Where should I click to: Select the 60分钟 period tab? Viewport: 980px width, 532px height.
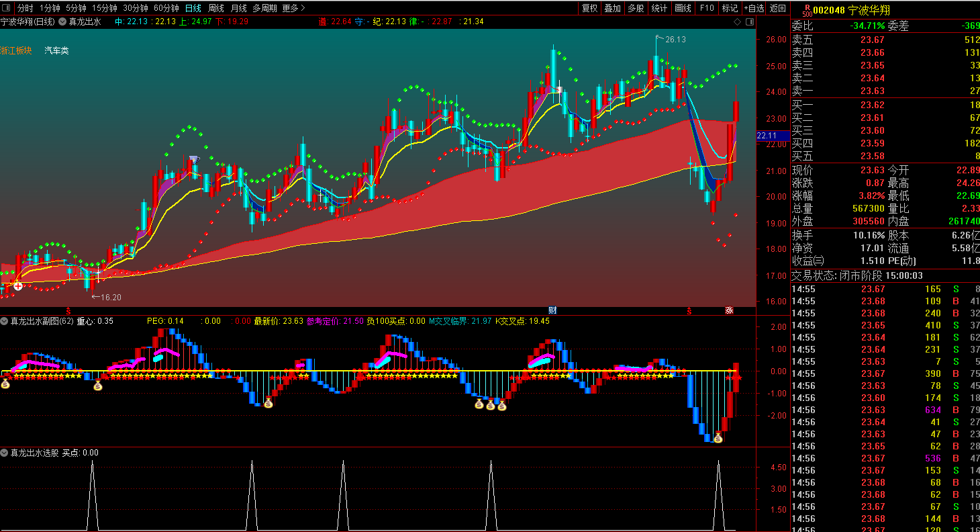[166, 8]
